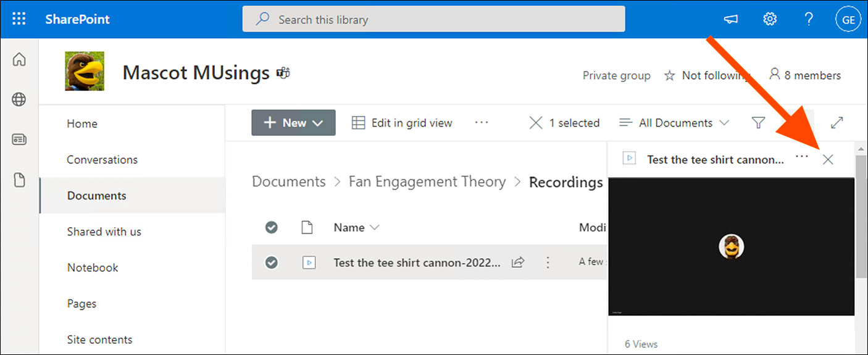Open the help question mark icon
Image resolution: width=868 pixels, height=355 pixels.
tap(809, 19)
